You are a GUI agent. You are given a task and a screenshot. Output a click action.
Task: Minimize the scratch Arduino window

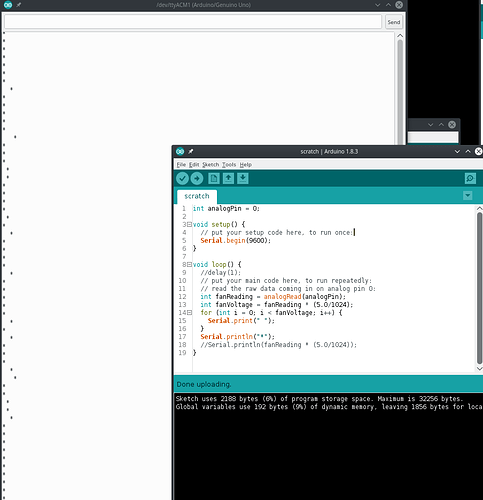(x=457, y=151)
